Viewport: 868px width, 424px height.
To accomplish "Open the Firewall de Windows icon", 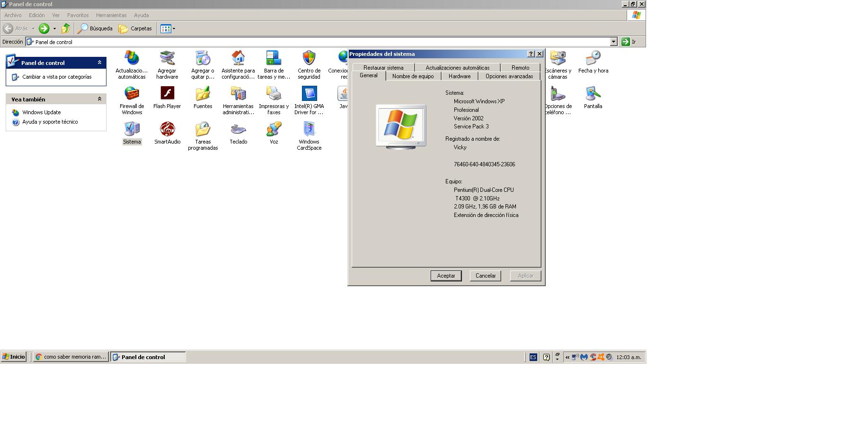I will click(132, 94).
